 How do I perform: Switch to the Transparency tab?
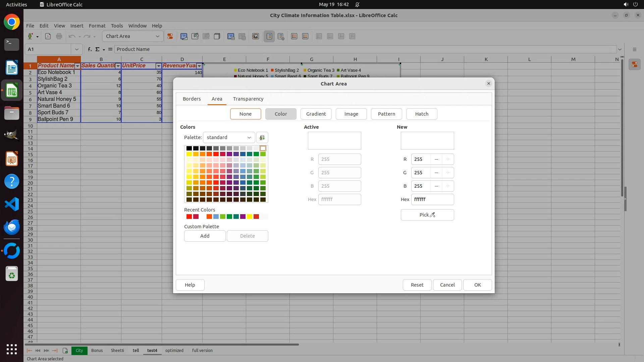[x=248, y=99]
